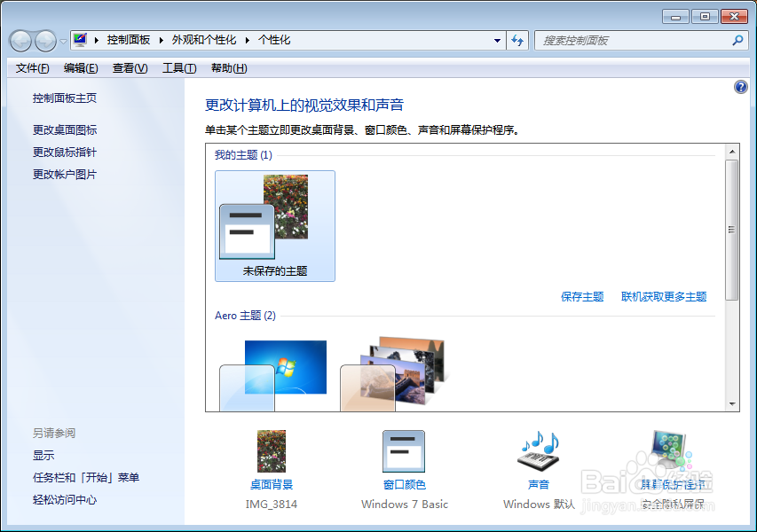Click the refresh icon beside the address bar
757x532 pixels.
(517, 40)
